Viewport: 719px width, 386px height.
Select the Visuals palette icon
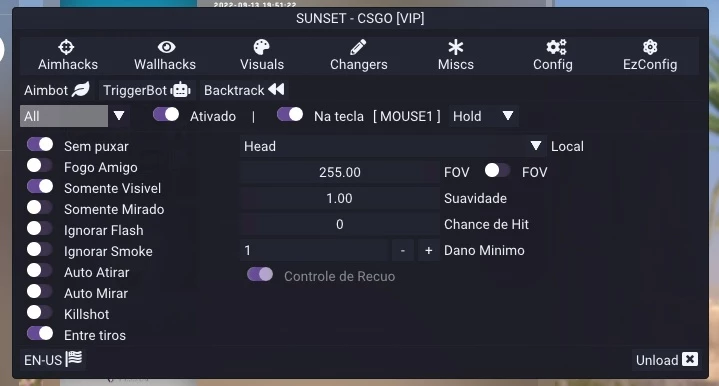(262, 47)
